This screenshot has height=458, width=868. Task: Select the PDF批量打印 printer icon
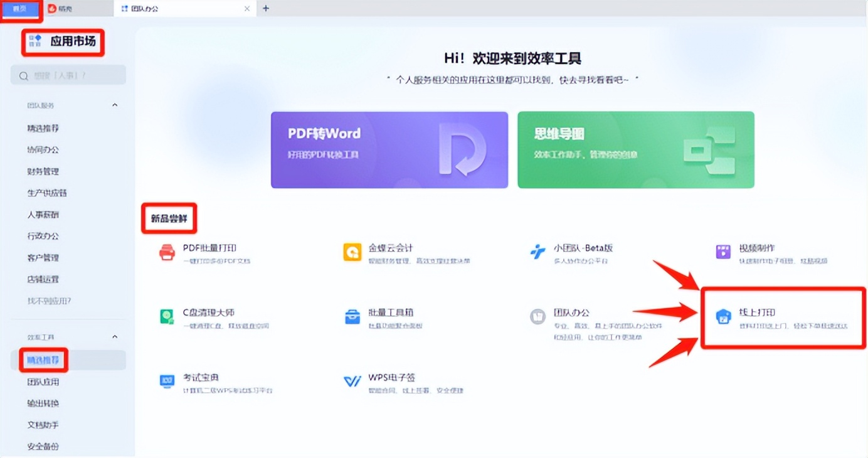click(x=166, y=252)
